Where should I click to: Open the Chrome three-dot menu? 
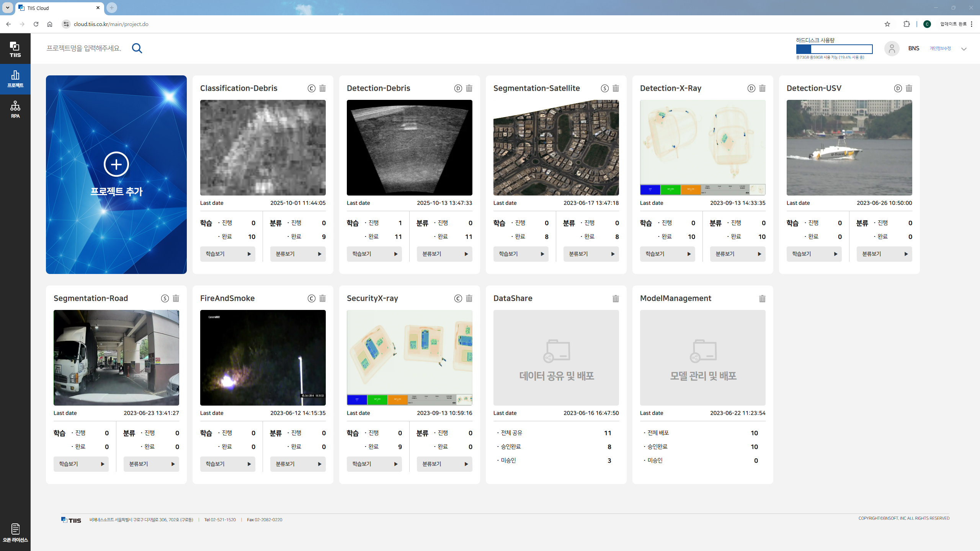click(972, 24)
